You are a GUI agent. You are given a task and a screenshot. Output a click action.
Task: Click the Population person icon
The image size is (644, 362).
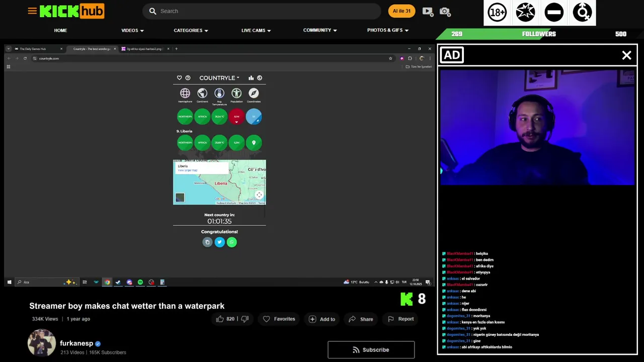236,93
